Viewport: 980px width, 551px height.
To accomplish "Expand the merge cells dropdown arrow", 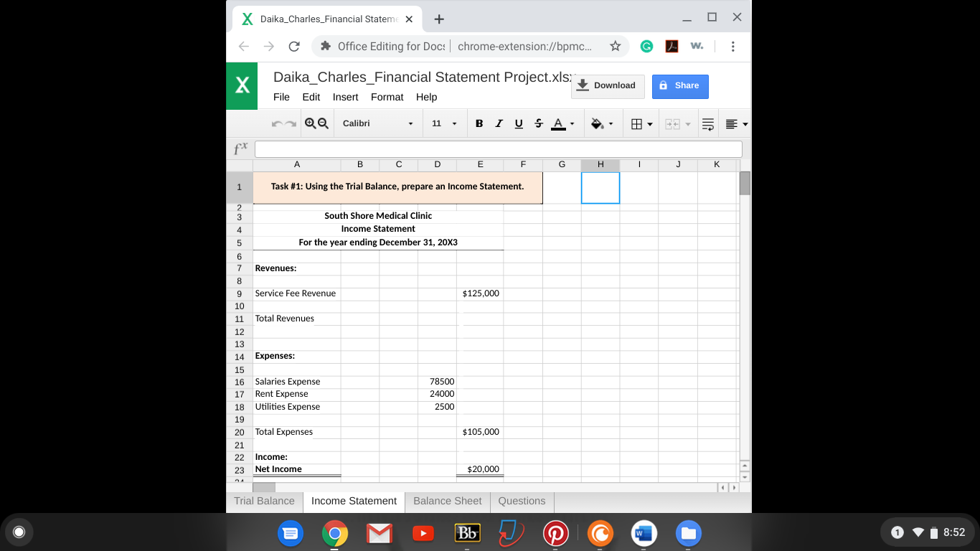I will coord(688,124).
